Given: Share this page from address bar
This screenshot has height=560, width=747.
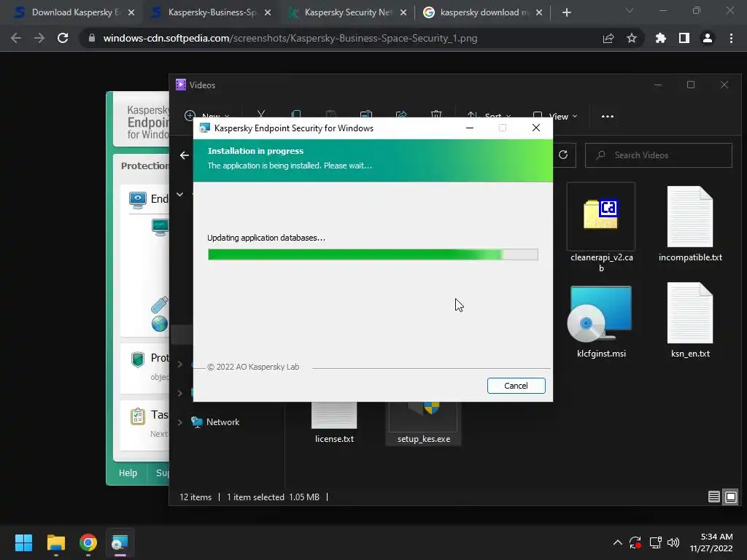Looking at the screenshot, I should (608, 38).
